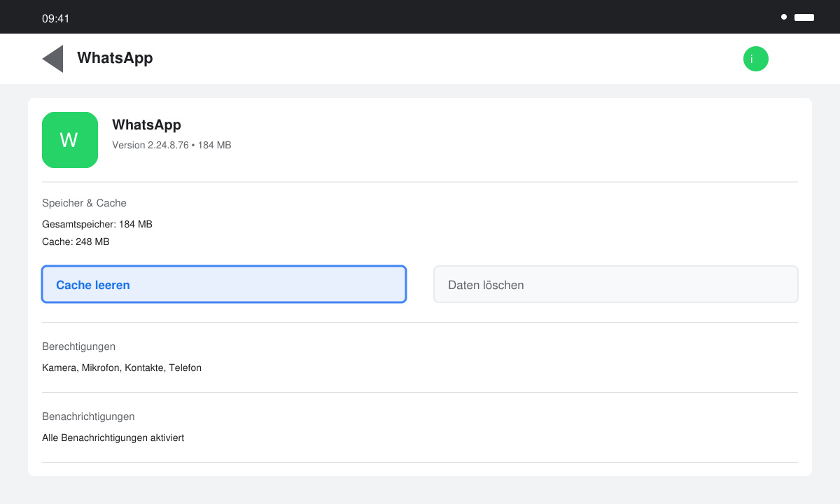
Task: Tap the status bar battery indicator
Action: tap(804, 17)
